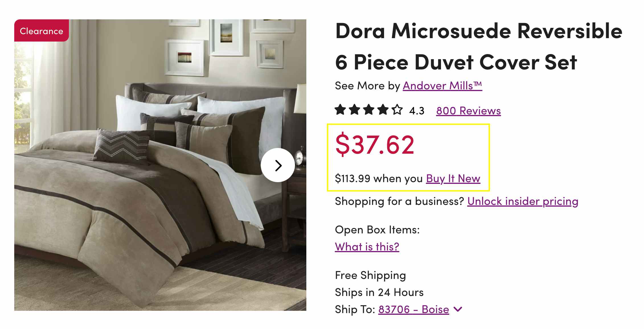Click the Free Shipping text

pyautogui.click(x=370, y=275)
